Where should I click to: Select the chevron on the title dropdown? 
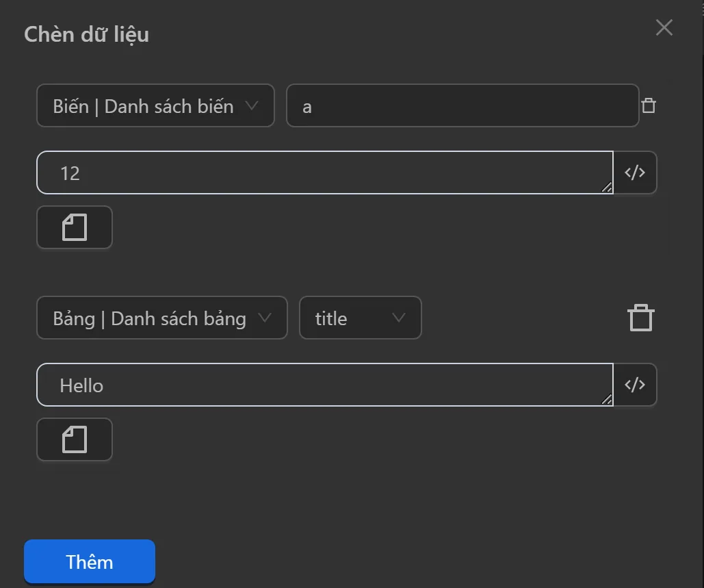click(399, 318)
